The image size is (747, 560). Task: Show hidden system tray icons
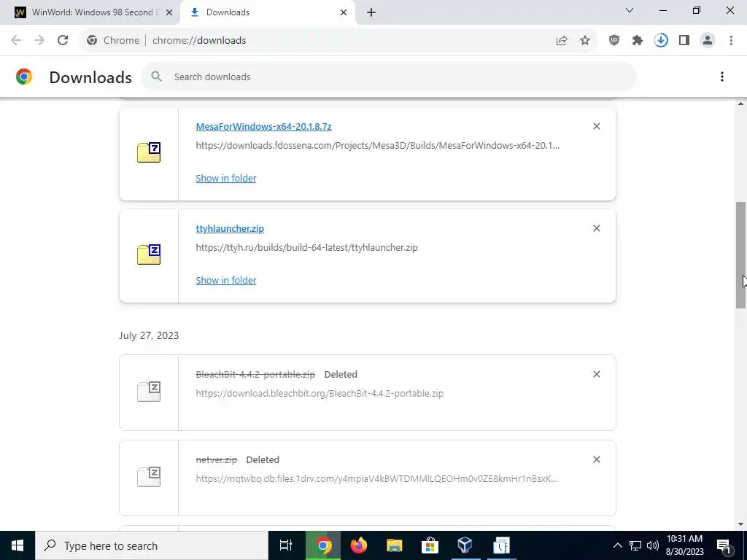pyautogui.click(x=617, y=545)
